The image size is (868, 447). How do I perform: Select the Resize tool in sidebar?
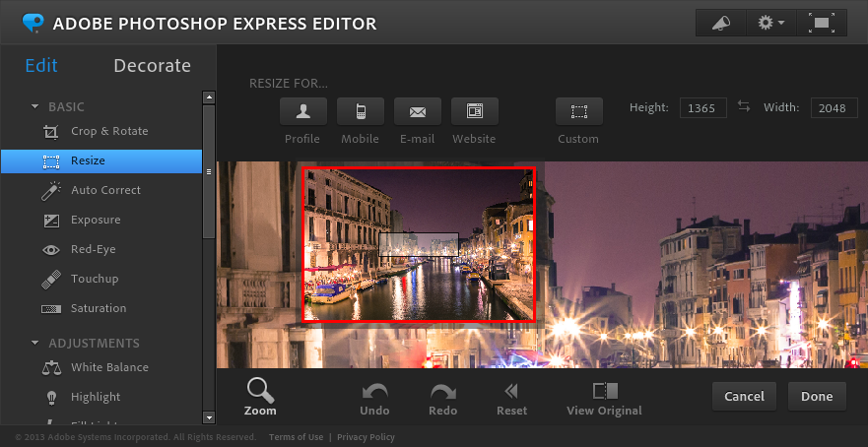click(101, 161)
